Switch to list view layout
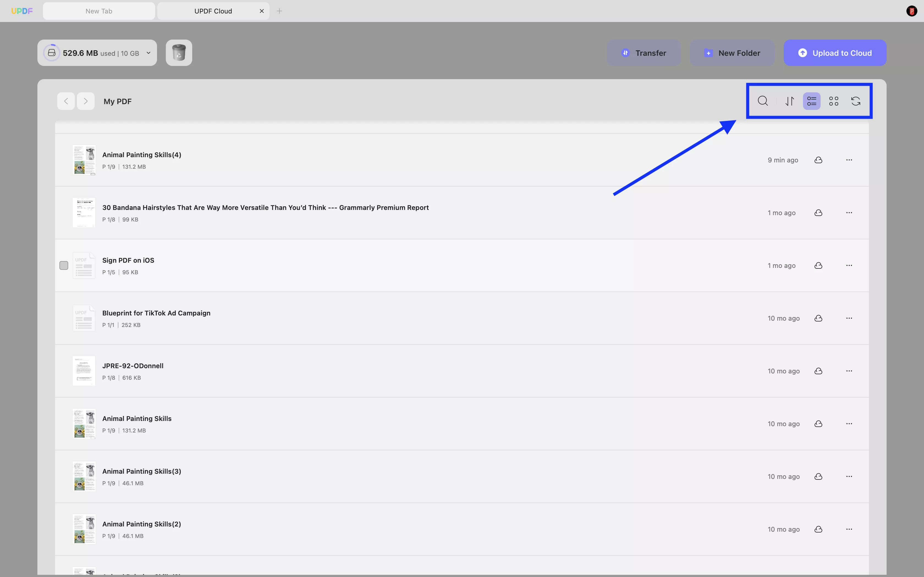This screenshot has width=924, height=577. [x=811, y=101]
